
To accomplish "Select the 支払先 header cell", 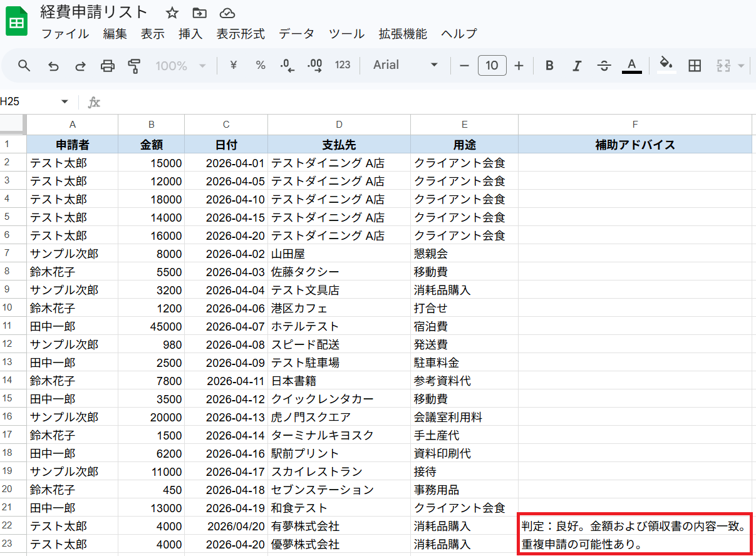I will click(x=339, y=145).
